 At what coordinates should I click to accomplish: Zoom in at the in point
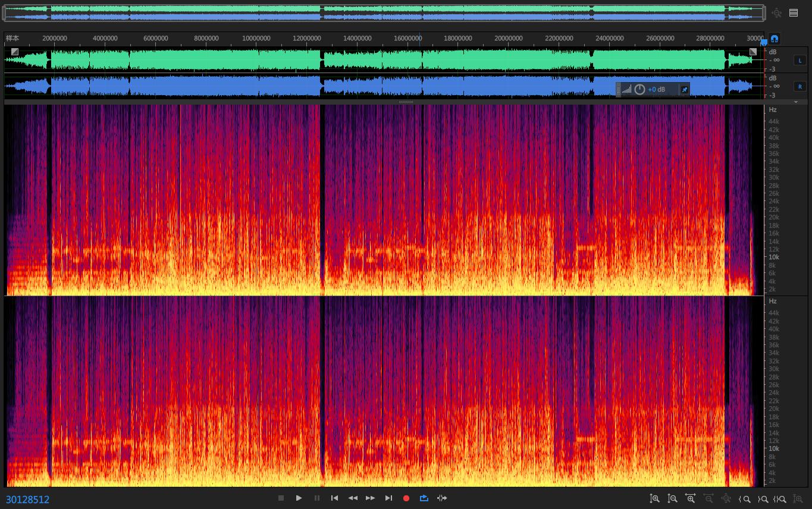point(745,499)
